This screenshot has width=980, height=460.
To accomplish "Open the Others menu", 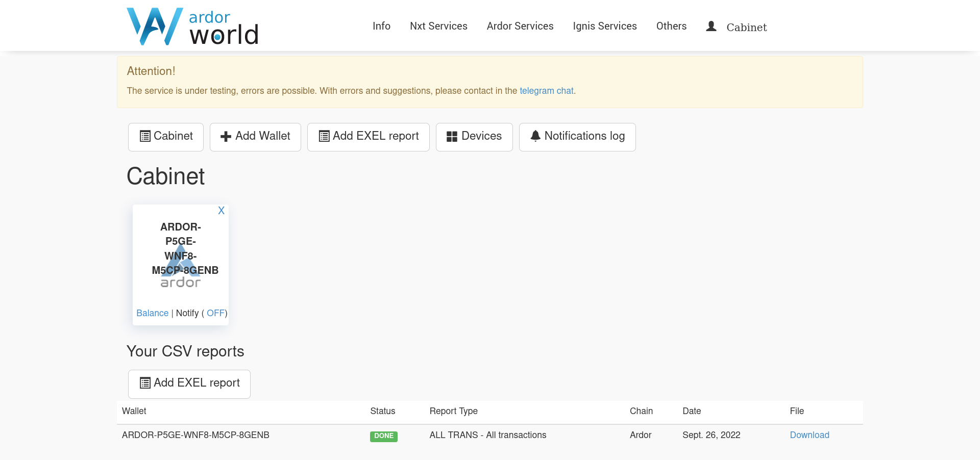I will pyautogui.click(x=671, y=26).
